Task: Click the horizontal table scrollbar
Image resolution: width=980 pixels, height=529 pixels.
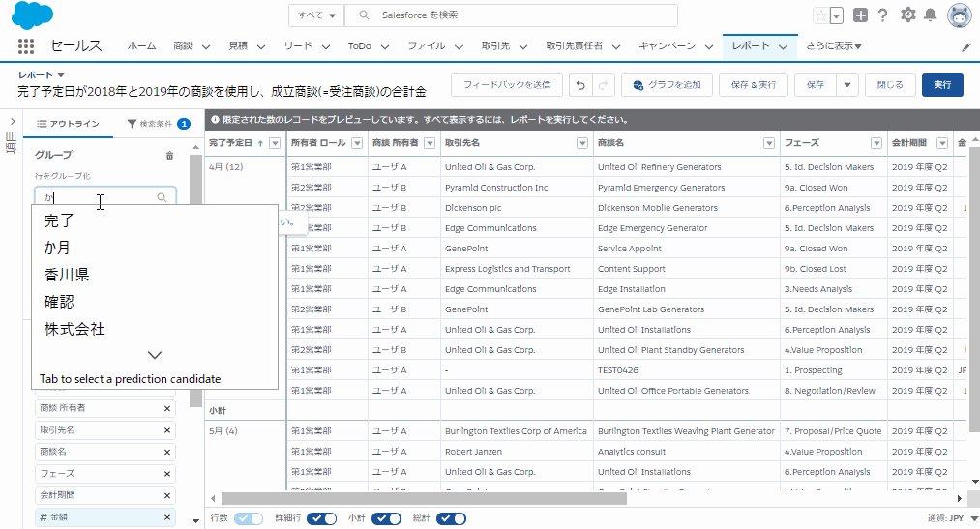Action: tap(424, 498)
